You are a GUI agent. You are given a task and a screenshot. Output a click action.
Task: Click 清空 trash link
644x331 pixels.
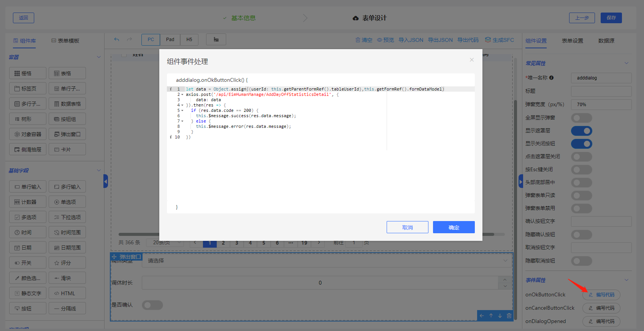(x=364, y=40)
